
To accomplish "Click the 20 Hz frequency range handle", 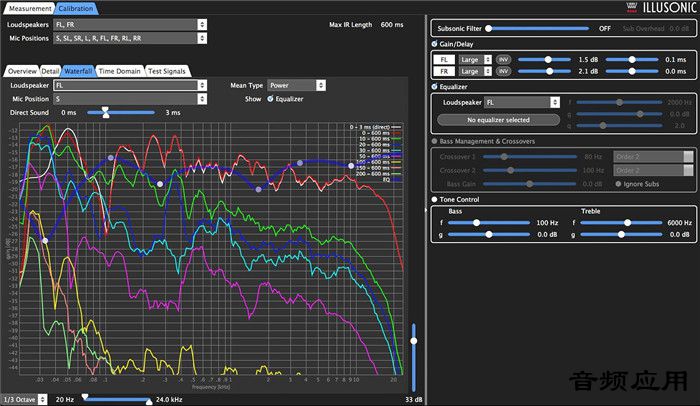I will (84, 397).
